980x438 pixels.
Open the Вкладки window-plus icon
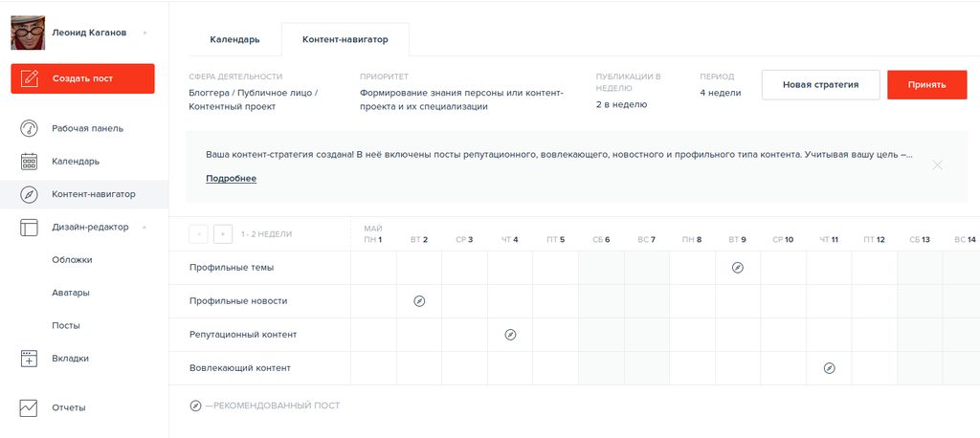click(x=29, y=359)
